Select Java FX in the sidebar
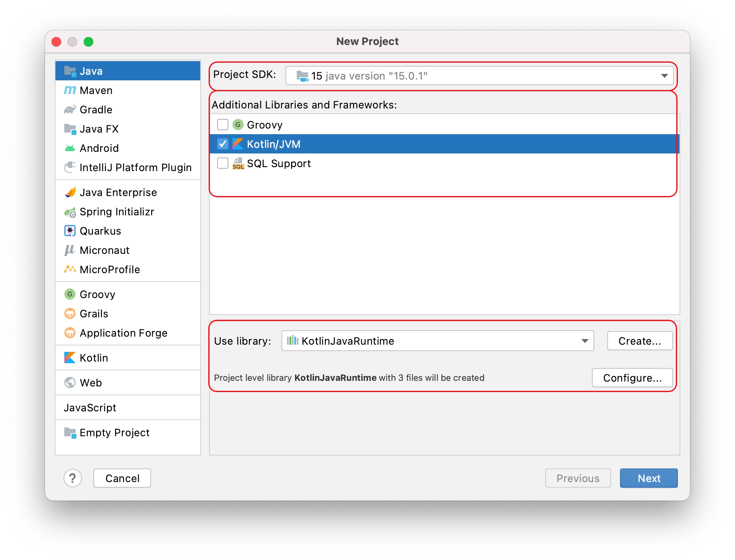The image size is (735, 560). coord(128,129)
